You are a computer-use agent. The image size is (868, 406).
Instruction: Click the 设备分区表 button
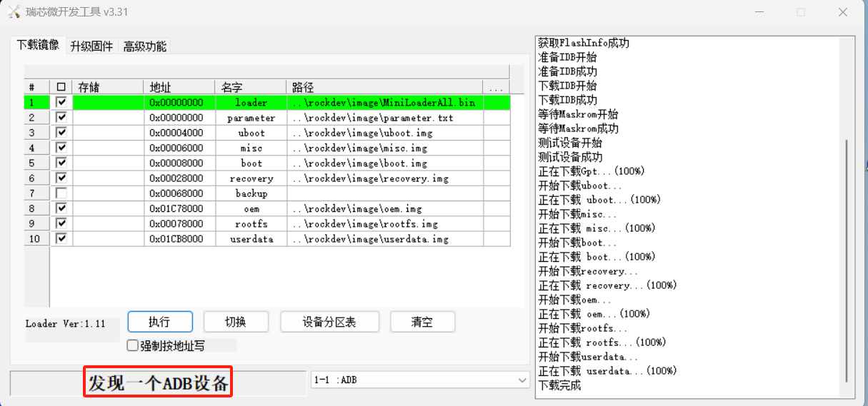(x=329, y=322)
